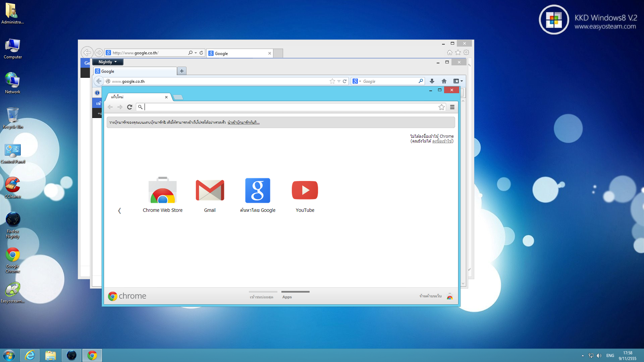Screen dimensions: 644x362
Task: Click Chrome reload button
Action: [x=130, y=107]
